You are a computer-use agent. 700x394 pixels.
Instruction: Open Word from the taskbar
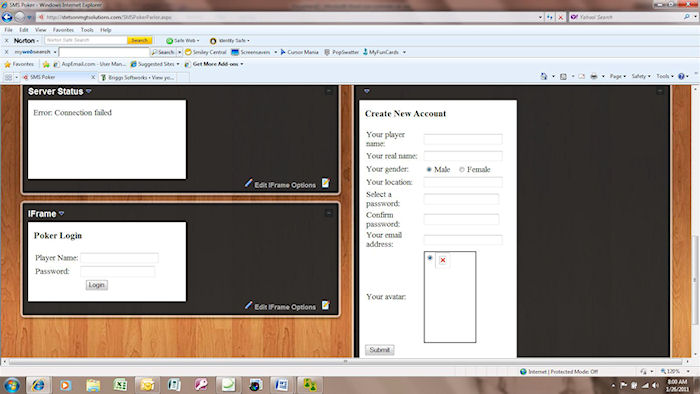[281, 385]
